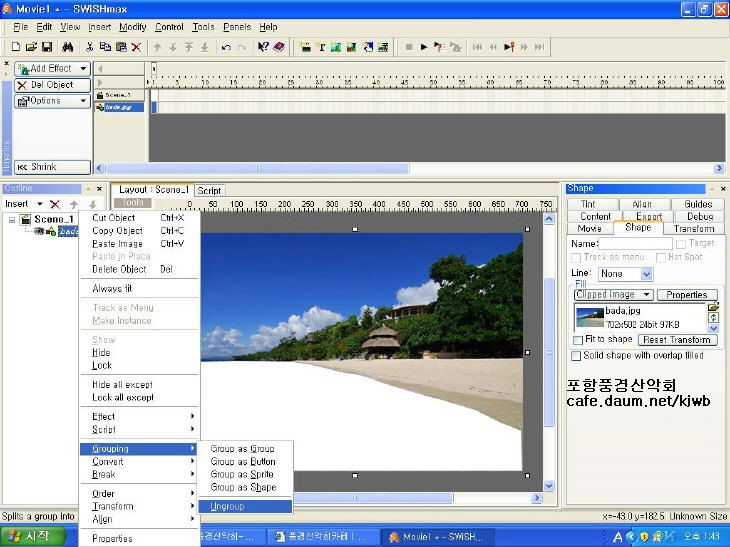This screenshot has height=547, width=730.
Task: Enable the Fit to shape checkbox
Action: (578, 340)
